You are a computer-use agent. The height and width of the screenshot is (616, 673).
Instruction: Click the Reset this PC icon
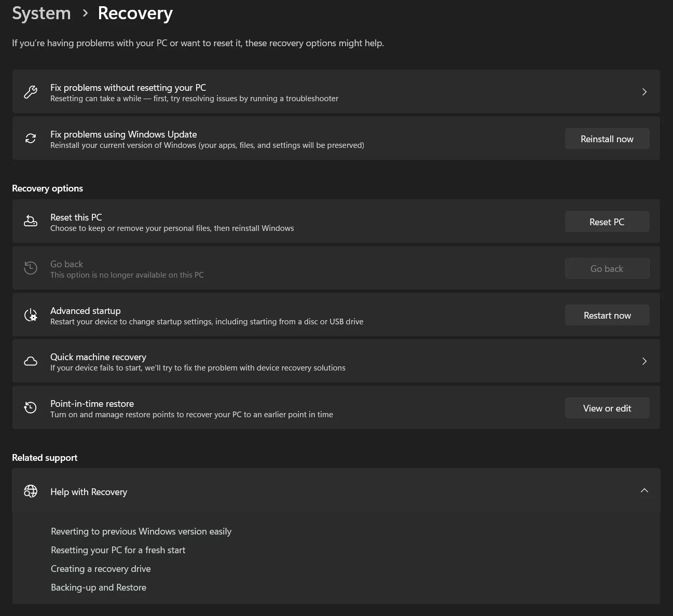click(31, 222)
